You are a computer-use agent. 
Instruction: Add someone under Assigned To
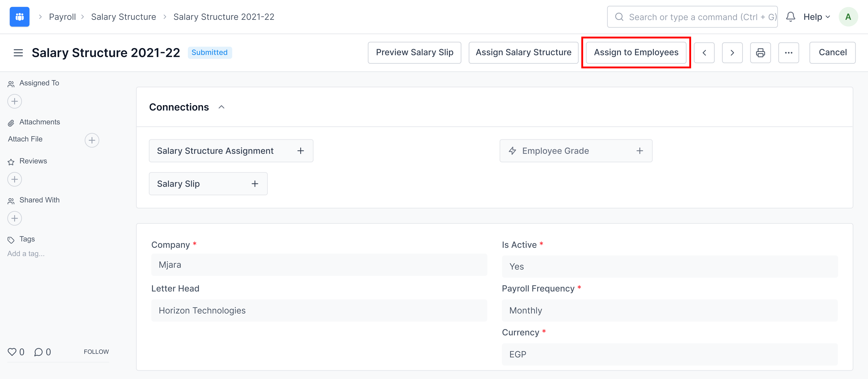(14, 101)
